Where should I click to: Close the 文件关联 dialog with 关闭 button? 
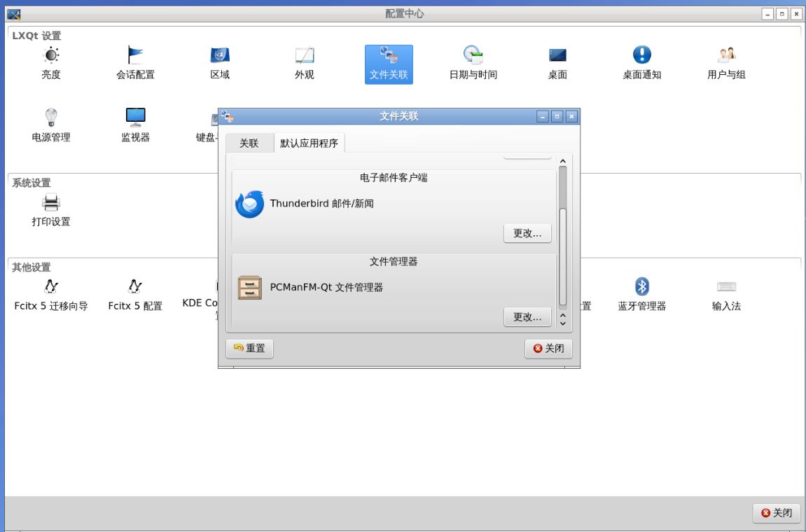point(548,349)
